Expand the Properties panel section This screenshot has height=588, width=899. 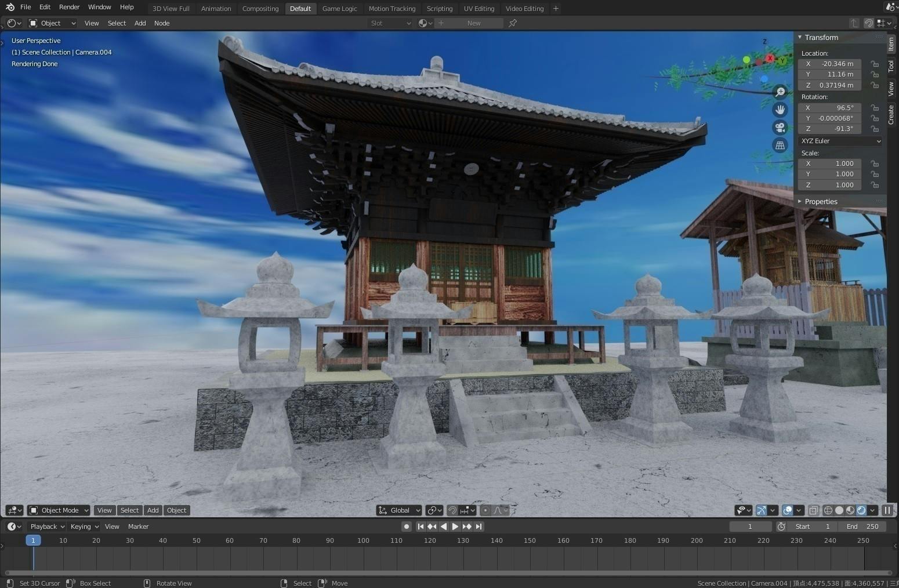[x=820, y=202]
